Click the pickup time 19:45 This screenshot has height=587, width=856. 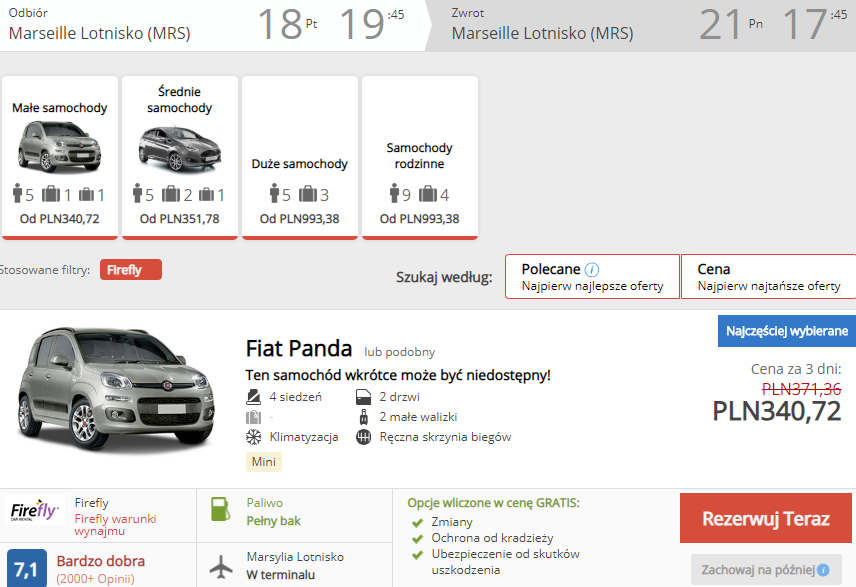372,25
